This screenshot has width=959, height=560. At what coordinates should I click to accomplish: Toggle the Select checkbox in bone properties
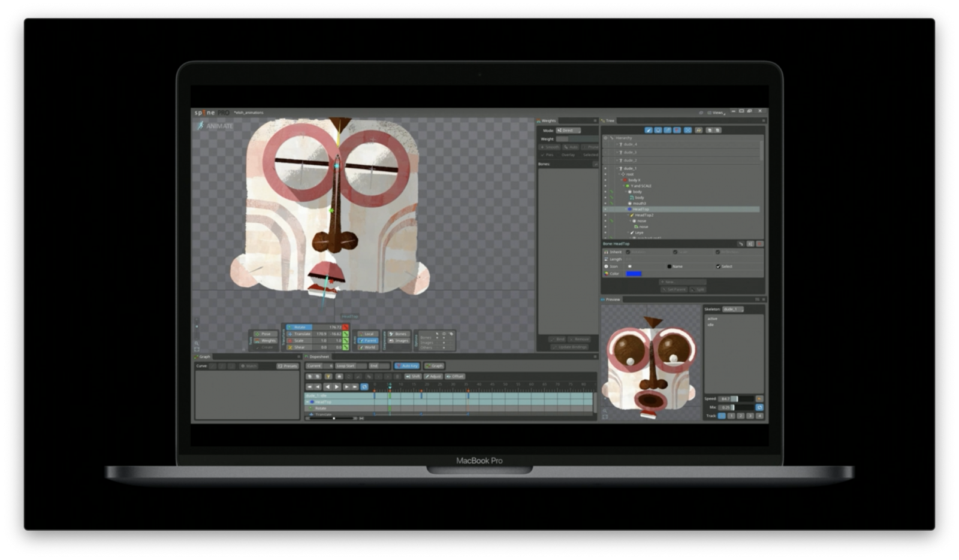[718, 267]
